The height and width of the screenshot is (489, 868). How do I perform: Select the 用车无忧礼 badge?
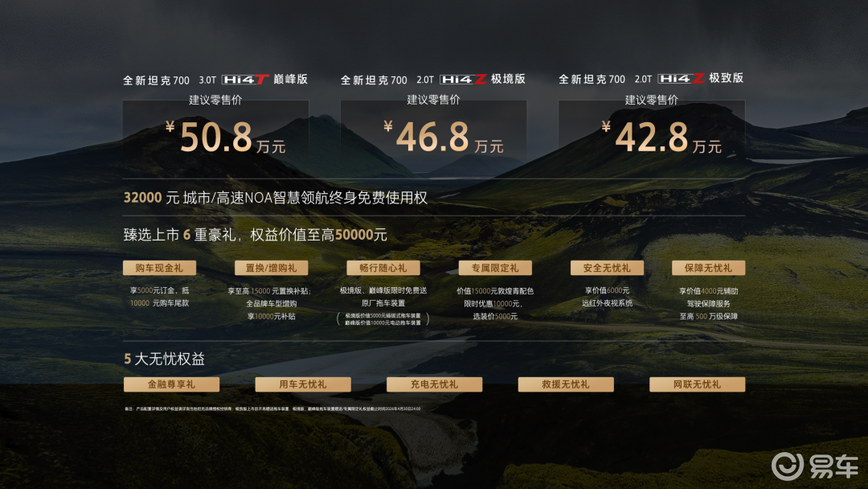pos(303,384)
